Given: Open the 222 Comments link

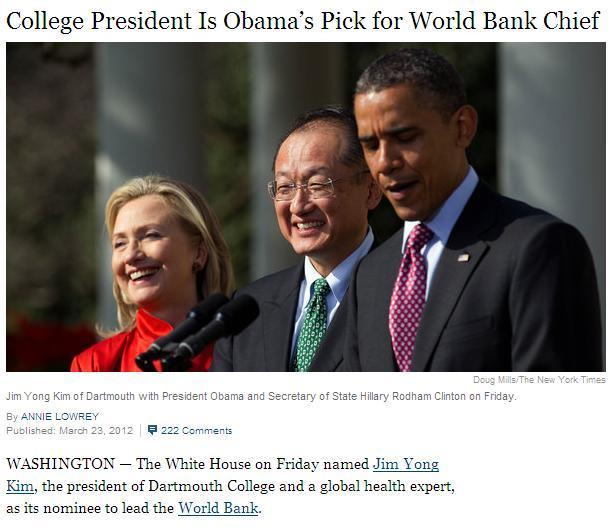Looking at the screenshot, I should pos(196,431).
